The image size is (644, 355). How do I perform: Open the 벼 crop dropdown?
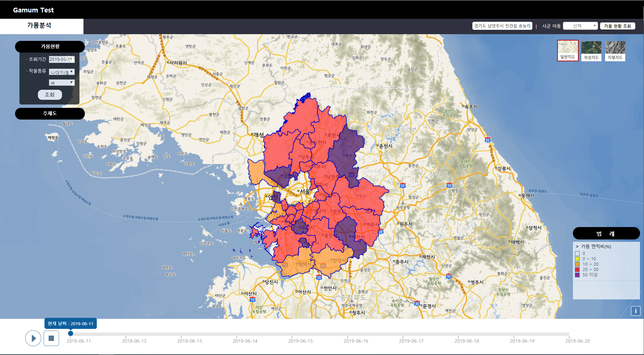[62, 83]
